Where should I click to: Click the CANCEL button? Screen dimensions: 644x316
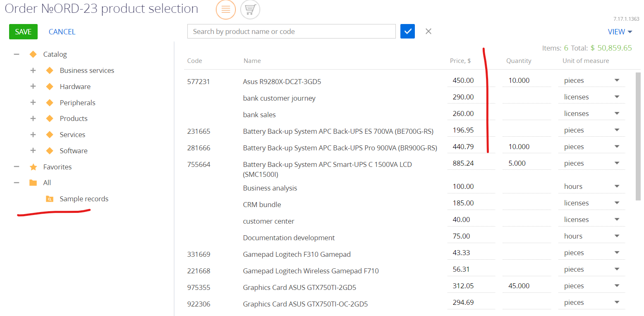tap(62, 32)
